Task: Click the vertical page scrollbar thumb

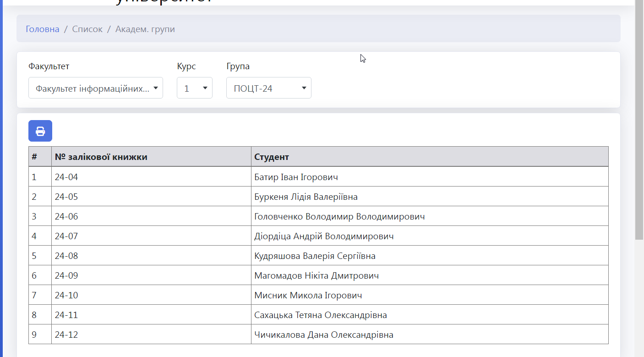Action: pos(639,120)
